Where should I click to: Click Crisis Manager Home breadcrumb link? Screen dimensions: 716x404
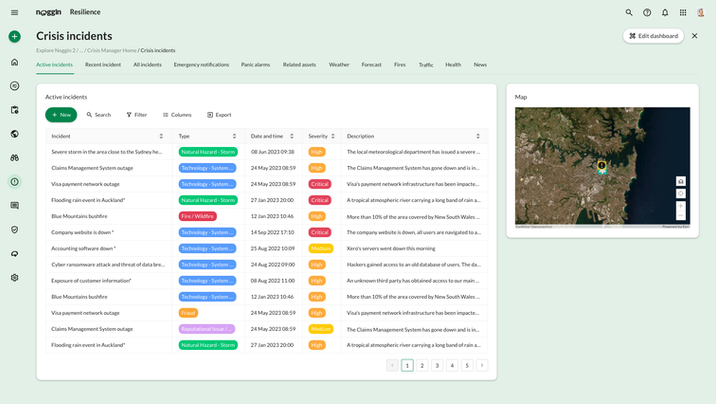[112, 50]
